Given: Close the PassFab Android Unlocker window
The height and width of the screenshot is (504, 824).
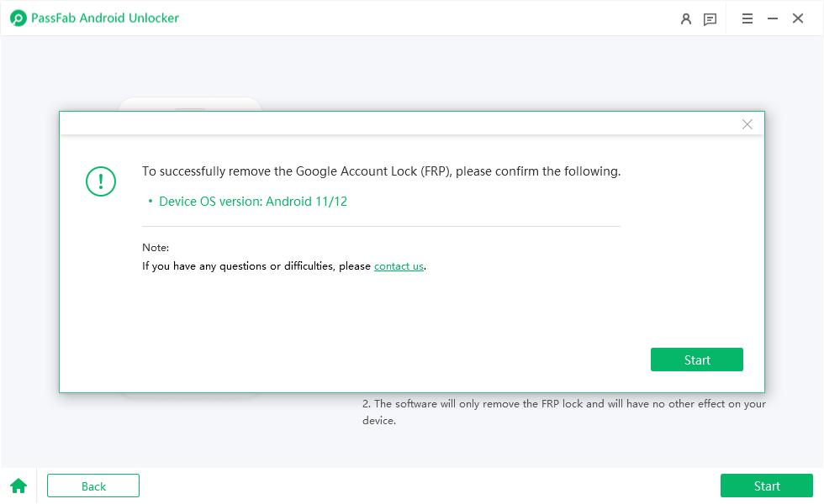Looking at the screenshot, I should (798, 18).
